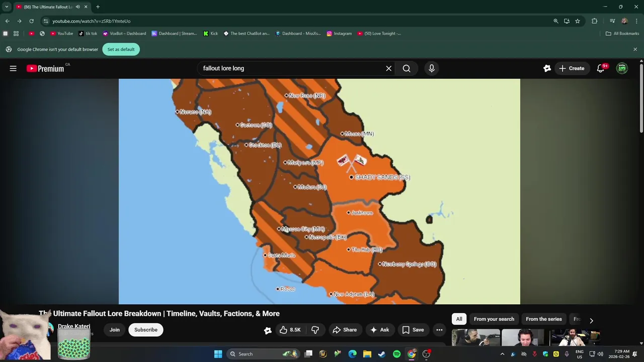The height and width of the screenshot is (362, 644).
Task: Open the video's more actions menu
Action: pos(439,330)
